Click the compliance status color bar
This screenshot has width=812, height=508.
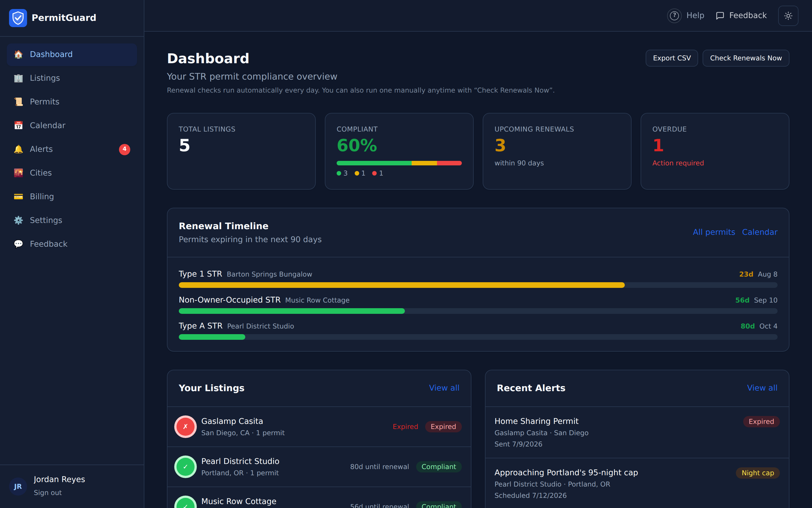pyautogui.click(x=399, y=163)
